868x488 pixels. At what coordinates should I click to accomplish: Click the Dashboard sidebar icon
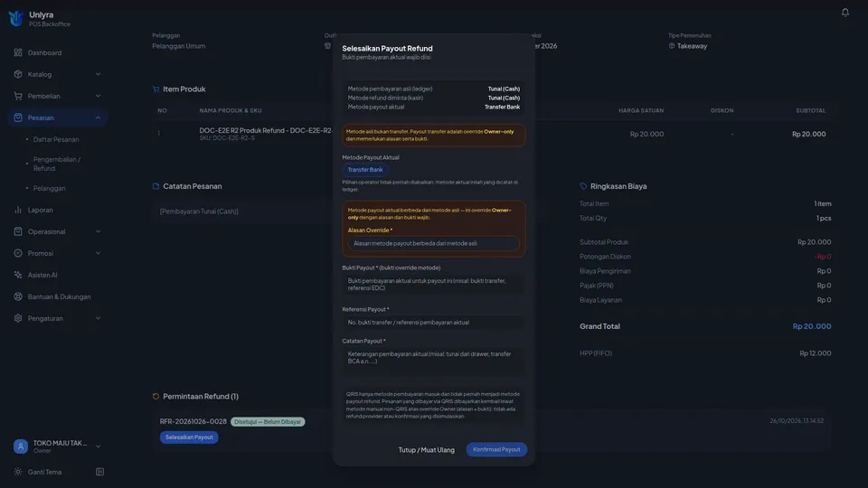click(x=18, y=52)
